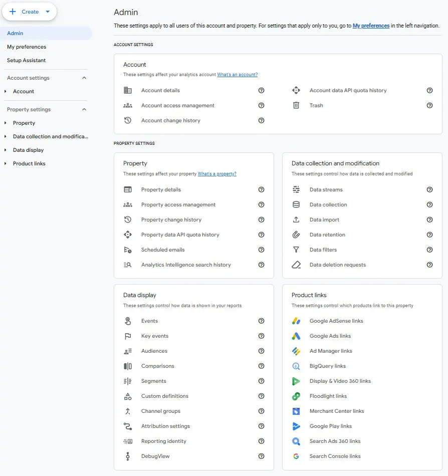Click the Analytics Intelligence search history icon

point(128,265)
